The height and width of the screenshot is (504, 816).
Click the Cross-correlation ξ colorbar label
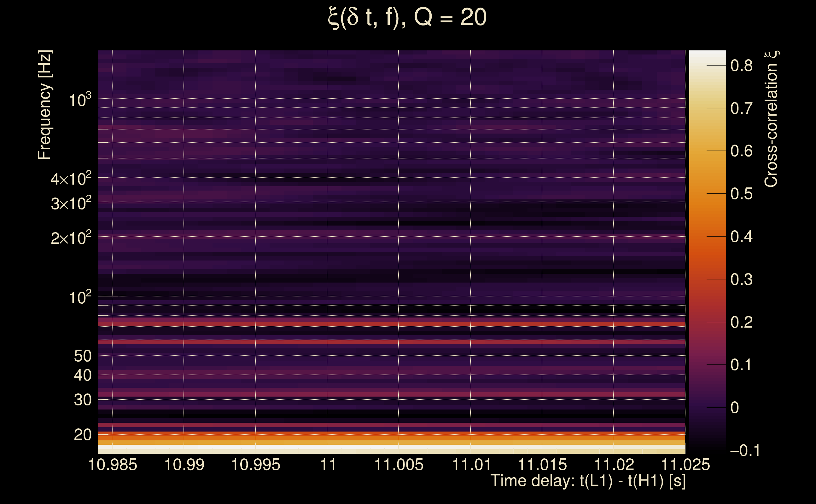click(x=771, y=119)
